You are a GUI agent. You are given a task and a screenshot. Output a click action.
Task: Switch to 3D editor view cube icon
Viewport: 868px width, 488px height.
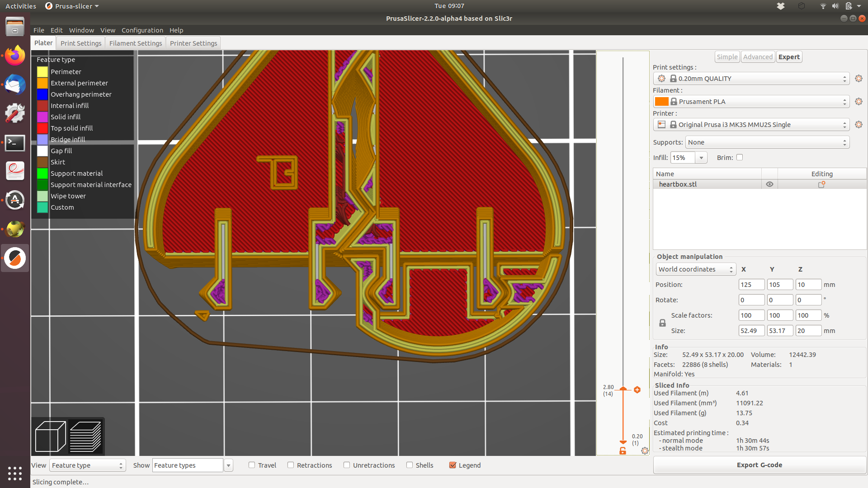point(50,436)
